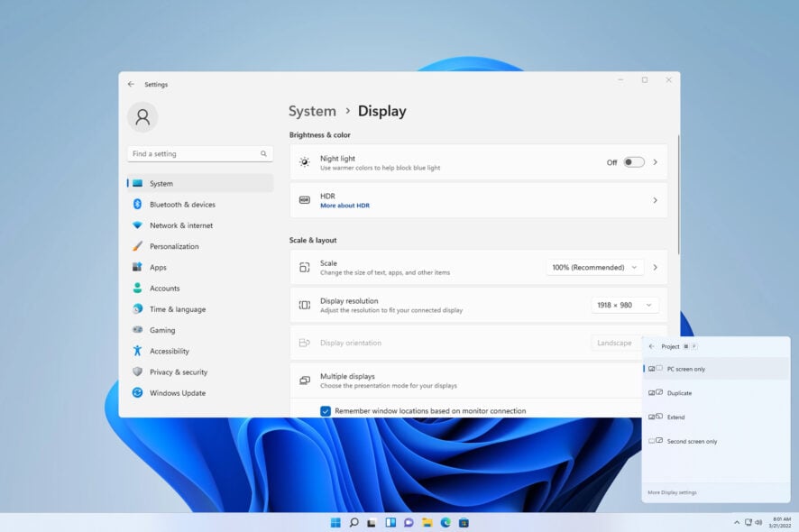This screenshot has height=532, width=799.
Task: Click the network icon in system tray
Action: point(748,522)
